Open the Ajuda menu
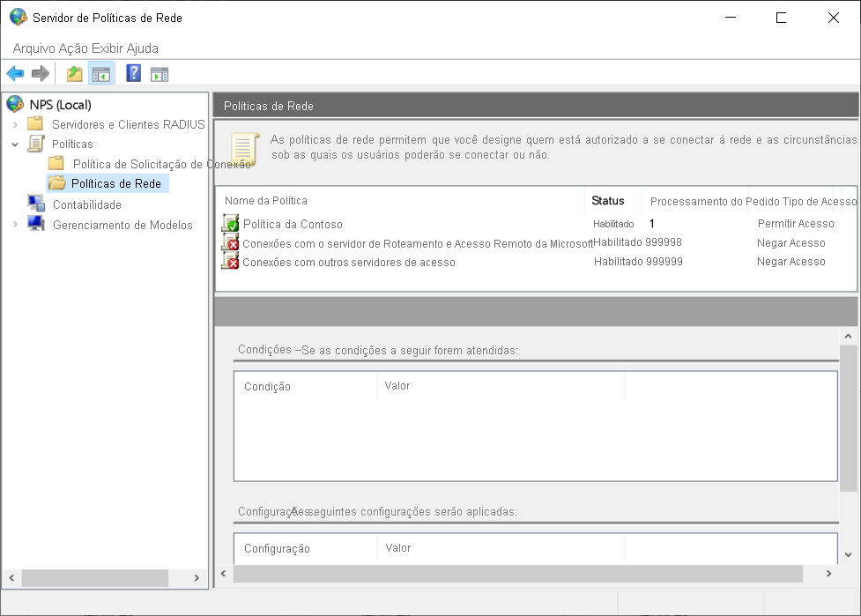 tap(142, 48)
